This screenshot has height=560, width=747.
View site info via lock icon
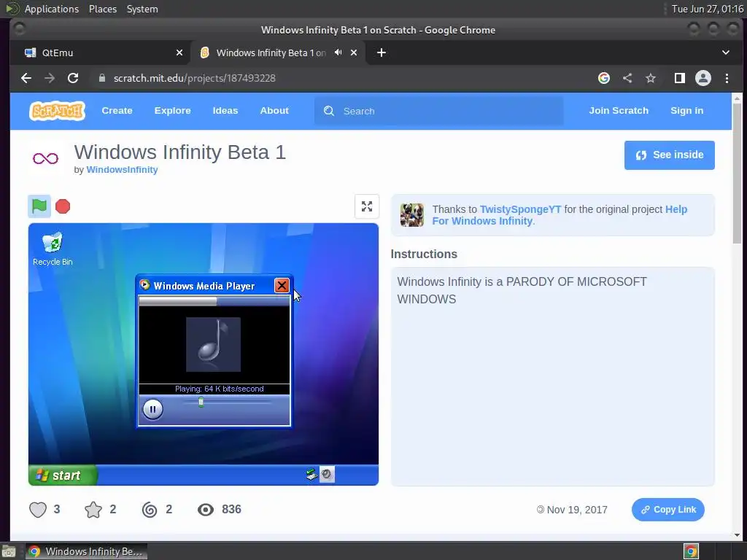point(101,78)
